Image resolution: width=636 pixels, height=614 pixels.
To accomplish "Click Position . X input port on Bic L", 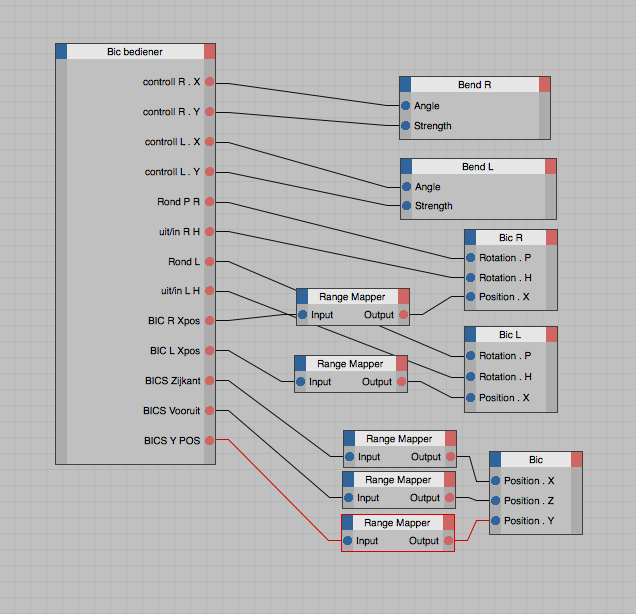I will (x=471, y=397).
